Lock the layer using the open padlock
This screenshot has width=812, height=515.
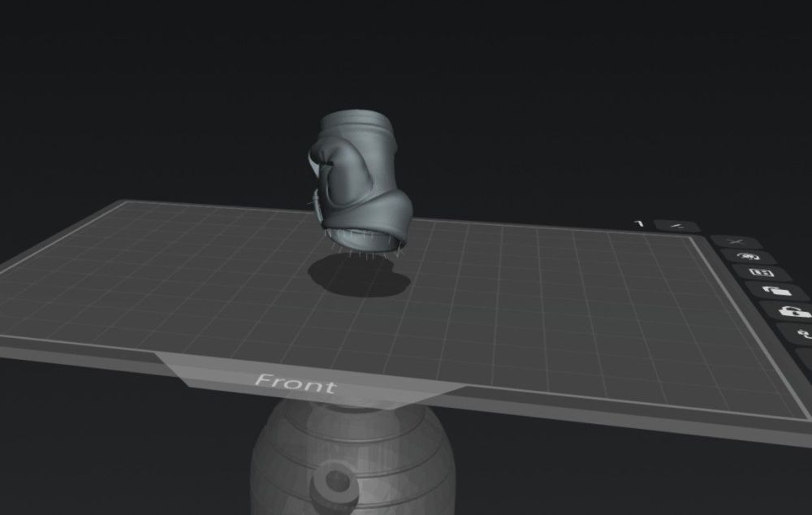pyautogui.click(x=777, y=292)
